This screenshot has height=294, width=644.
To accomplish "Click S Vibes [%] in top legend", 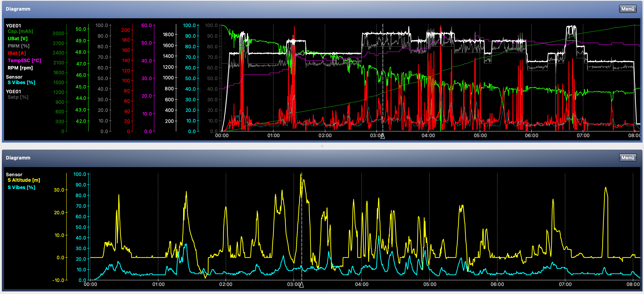I will (x=21, y=82).
